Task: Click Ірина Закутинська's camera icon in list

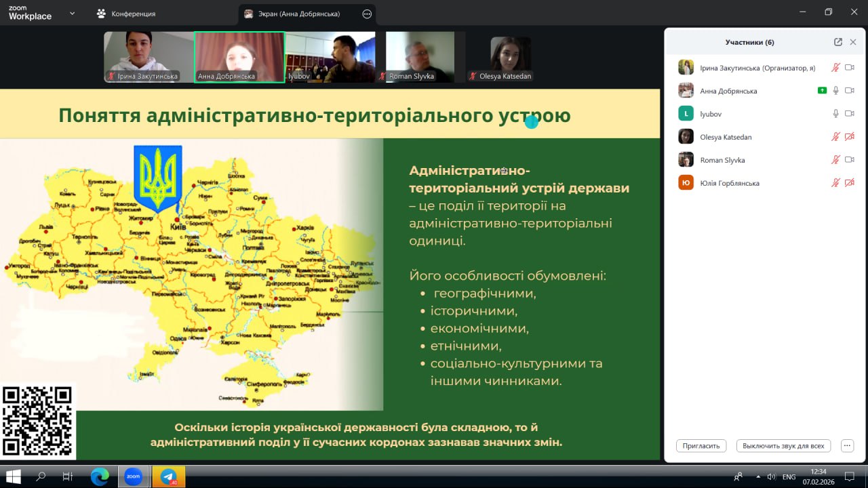Action: pos(850,68)
